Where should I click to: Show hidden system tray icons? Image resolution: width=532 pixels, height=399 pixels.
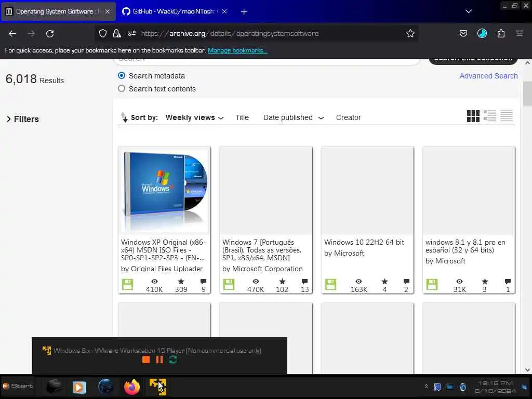click(426, 387)
